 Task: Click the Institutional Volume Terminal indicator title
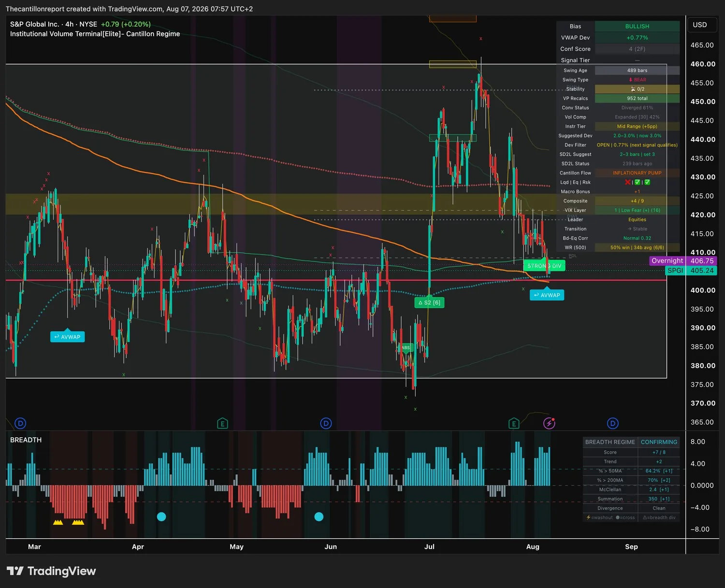pos(95,34)
